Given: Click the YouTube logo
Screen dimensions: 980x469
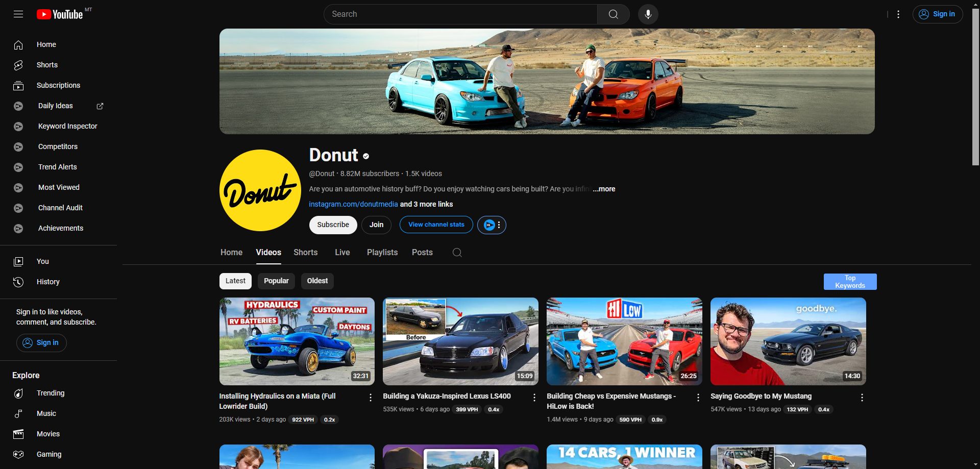Looking at the screenshot, I should (x=60, y=14).
